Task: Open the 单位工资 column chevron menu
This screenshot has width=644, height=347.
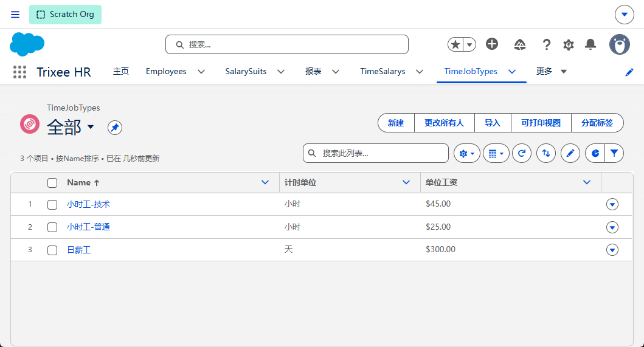Action: [587, 182]
